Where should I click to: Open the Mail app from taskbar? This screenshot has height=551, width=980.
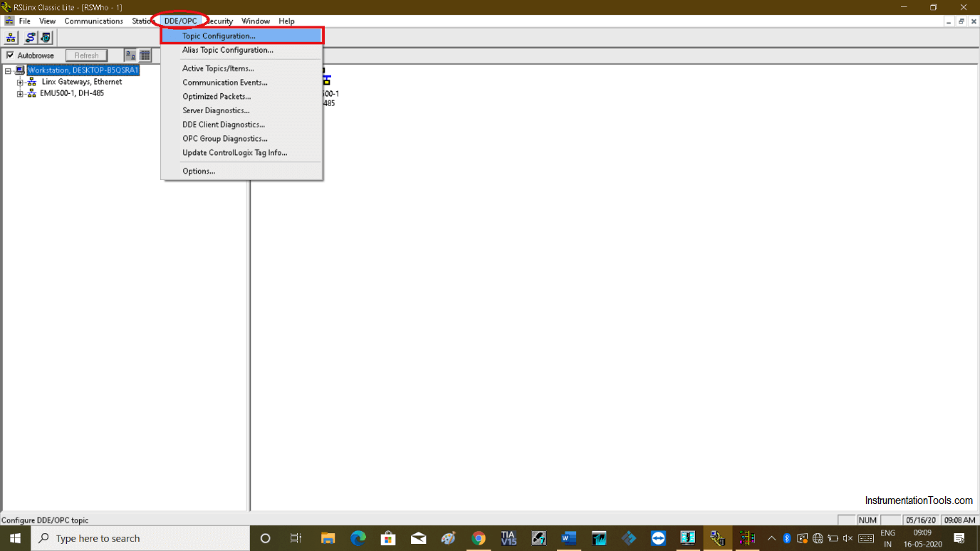click(x=418, y=538)
